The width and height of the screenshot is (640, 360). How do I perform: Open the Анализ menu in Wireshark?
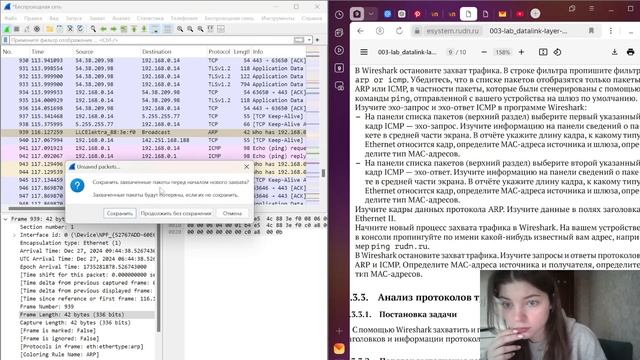click(121, 18)
